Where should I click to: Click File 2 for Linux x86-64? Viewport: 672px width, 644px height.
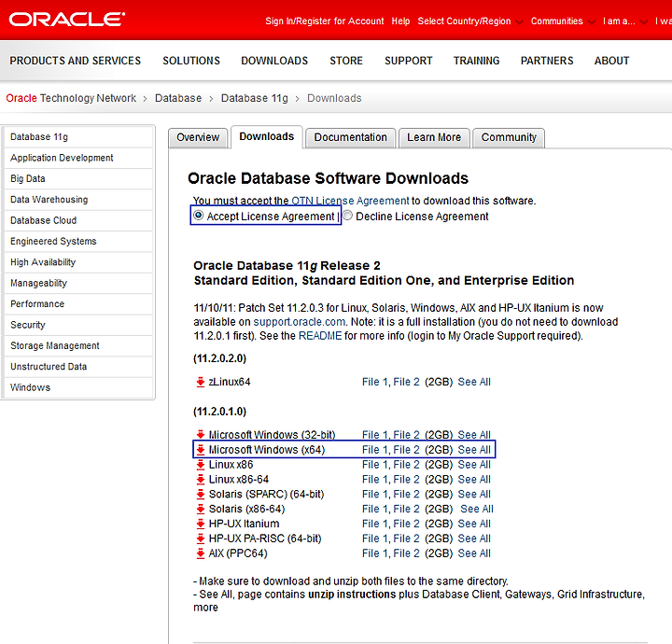pyautogui.click(x=406, y=480)
